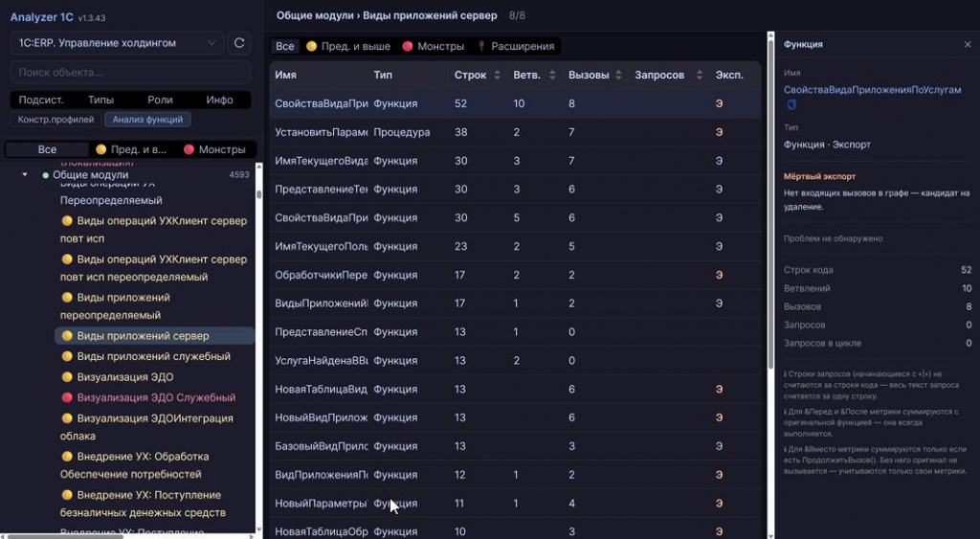Click the export Э marker in УстановитьПарам row
The image size is (980, 539).
719,132
